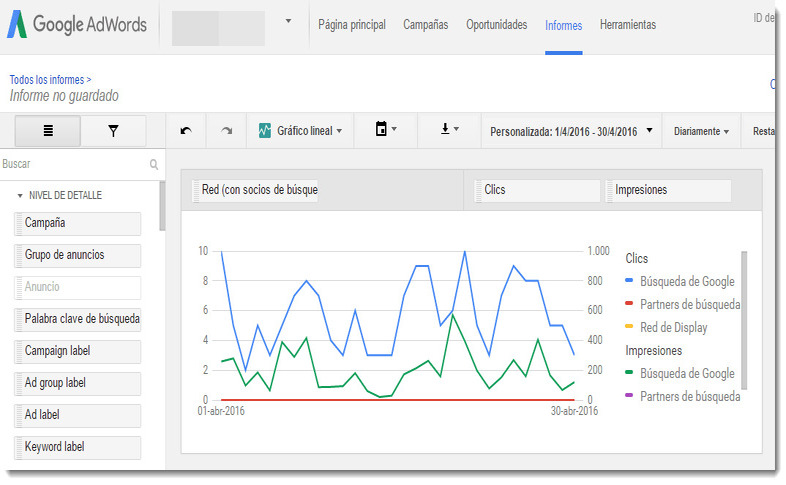Toggle the red Partners de búsqueda series
Screen dimensions: 786x485
(682, 305)
